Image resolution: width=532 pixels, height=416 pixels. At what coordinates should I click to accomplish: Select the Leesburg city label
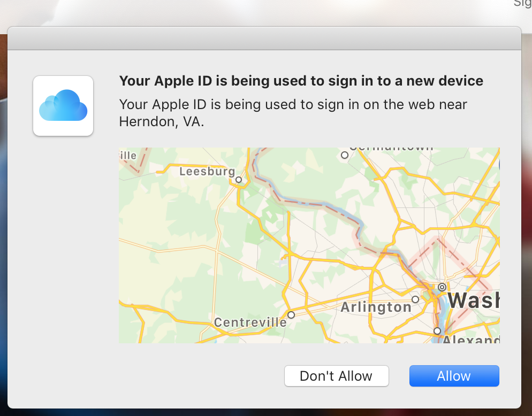coord(207,172)
